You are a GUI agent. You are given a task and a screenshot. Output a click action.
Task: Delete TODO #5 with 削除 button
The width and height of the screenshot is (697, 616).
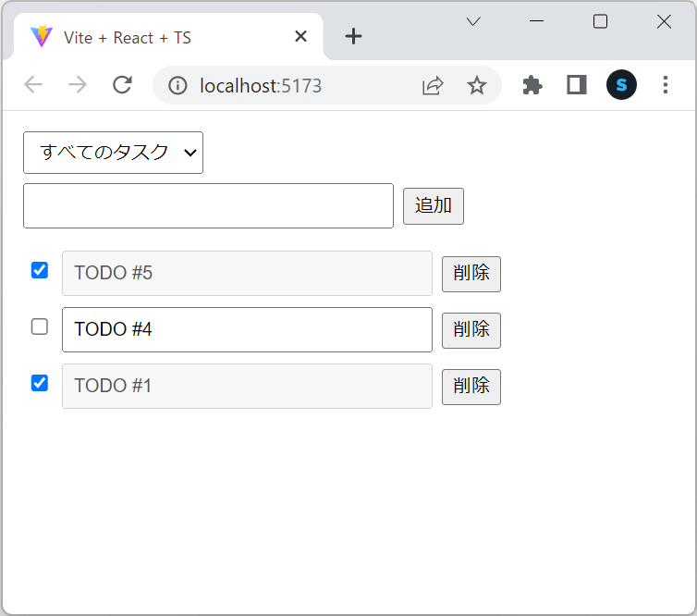coord(471,274)
